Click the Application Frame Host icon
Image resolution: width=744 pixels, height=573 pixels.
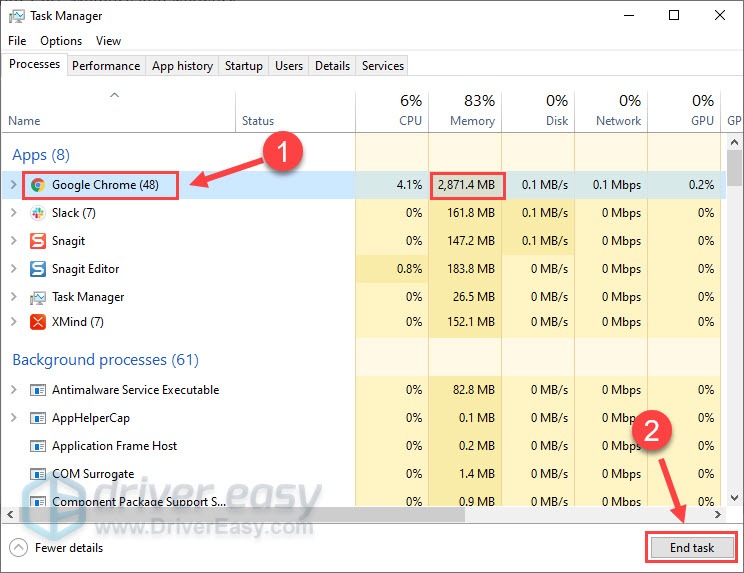(38, 446)
